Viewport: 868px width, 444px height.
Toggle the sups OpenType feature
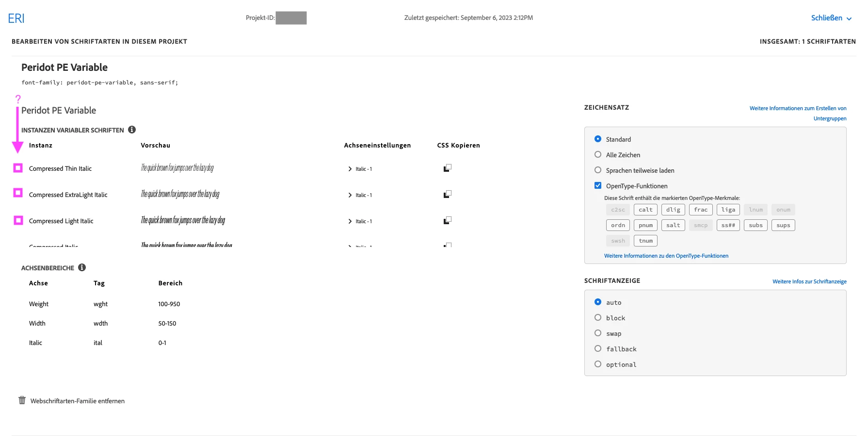tap(783, 225)
